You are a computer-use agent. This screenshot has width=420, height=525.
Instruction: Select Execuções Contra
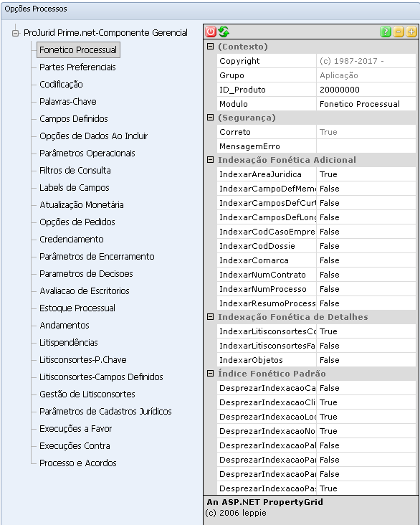[x=75, y=446]
